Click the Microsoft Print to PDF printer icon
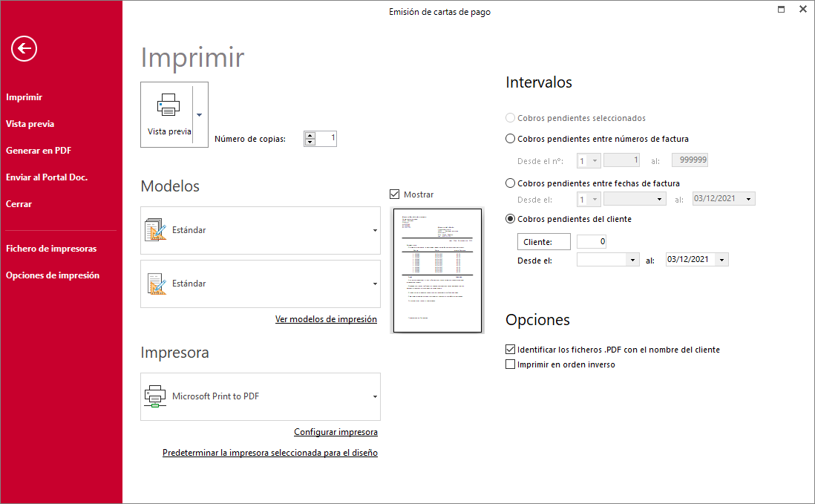This screenshot has width=815, height=504. [x=154, y=396]
